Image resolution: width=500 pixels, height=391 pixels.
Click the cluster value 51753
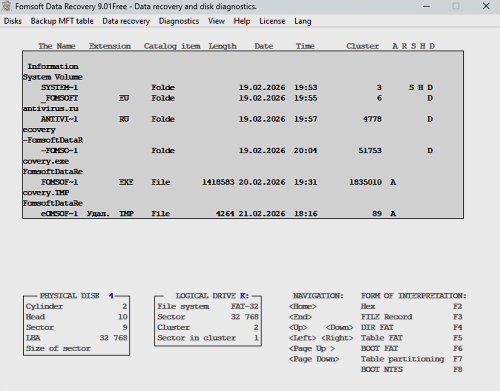click(370, 150)
